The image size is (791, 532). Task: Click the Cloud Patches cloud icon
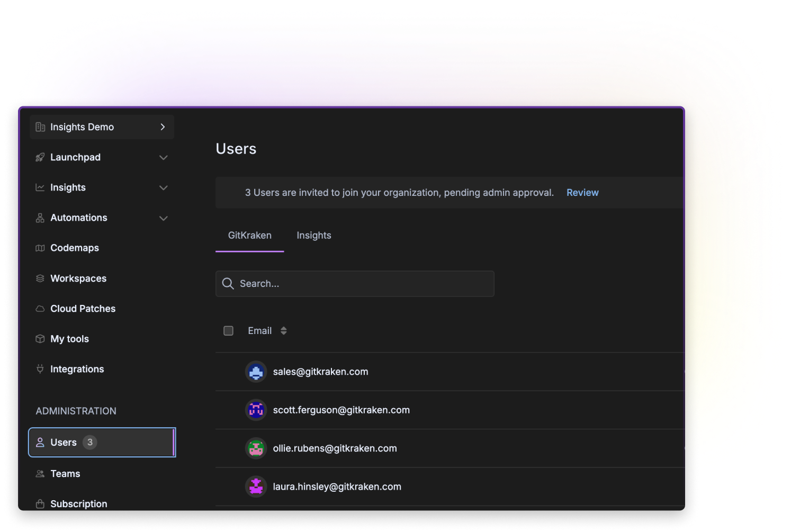click(40, 309)
